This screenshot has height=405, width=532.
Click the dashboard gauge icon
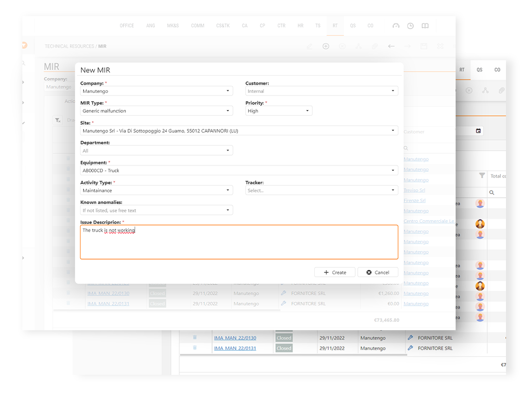click(x=396, y=26)
